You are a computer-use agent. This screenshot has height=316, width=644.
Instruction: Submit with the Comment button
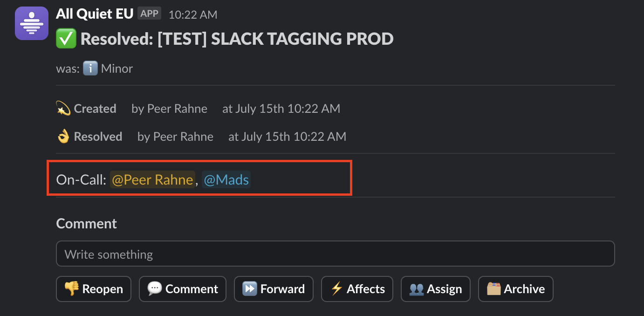[183, 289]
